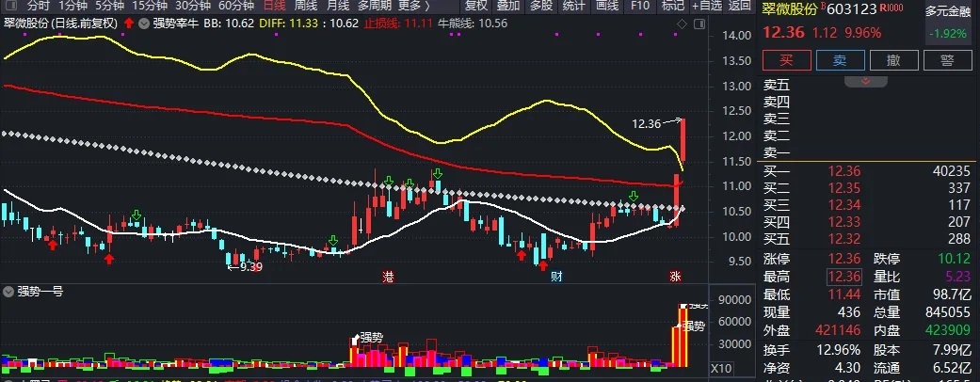This screenshot has height=382, width=980.
Task: Switch to the 30分钟 chart tab
Action: [x=192, y=6]
